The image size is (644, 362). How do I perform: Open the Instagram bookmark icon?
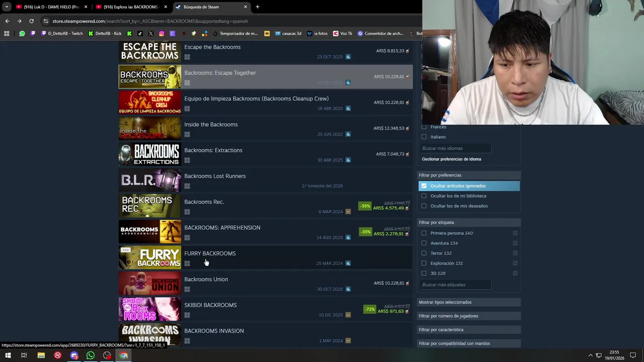[x=162, y=34]
